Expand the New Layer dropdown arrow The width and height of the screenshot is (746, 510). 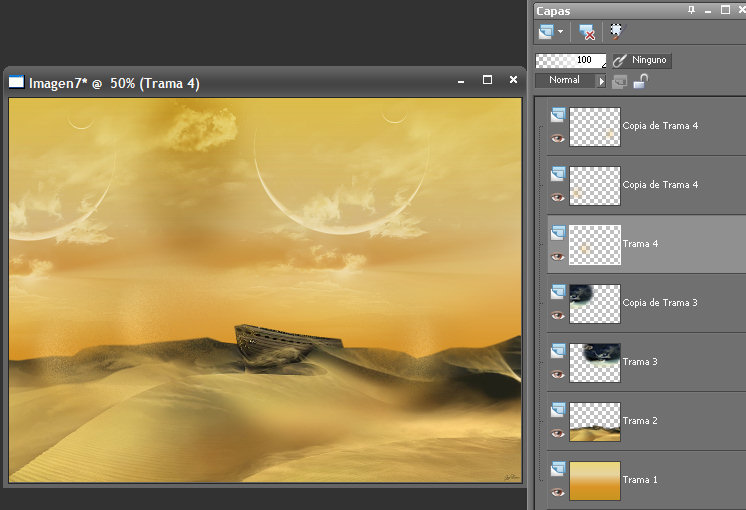[x=560, y=32]
